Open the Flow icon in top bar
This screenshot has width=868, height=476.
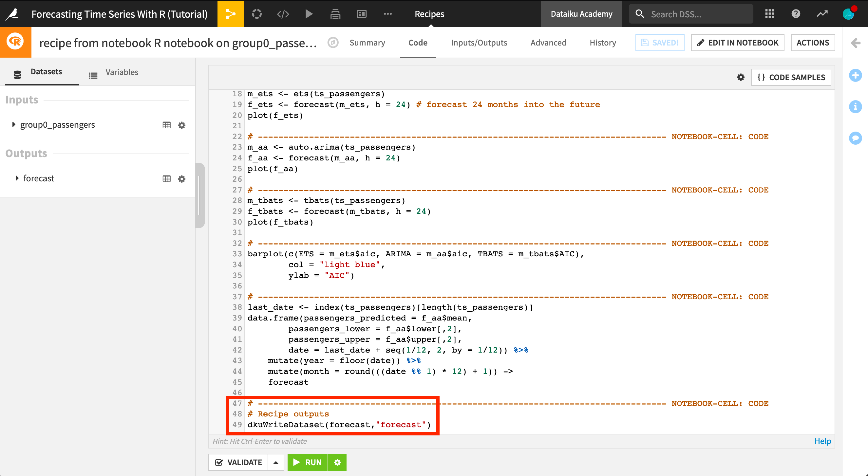point(231,14)
